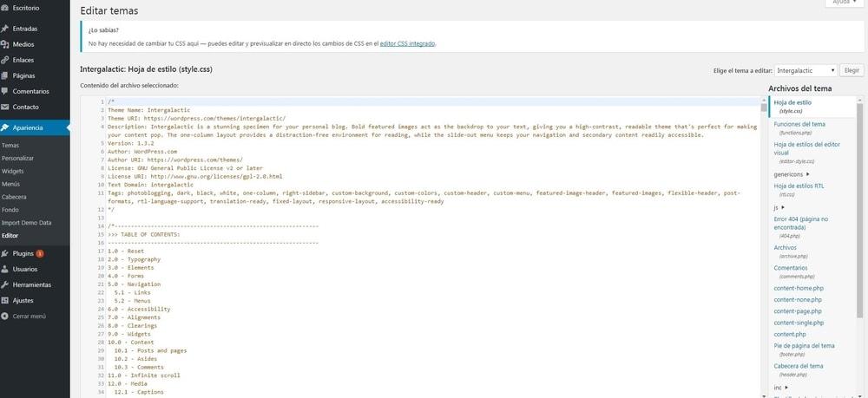Click the Elegir button
The height and width of the screenshot is (398, 868).
point(852,70)
